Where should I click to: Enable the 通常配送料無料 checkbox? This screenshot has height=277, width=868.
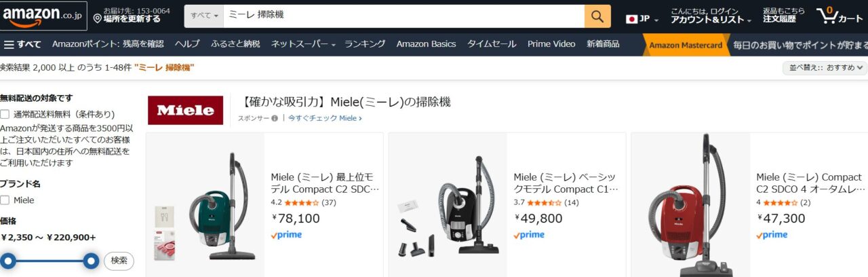coord(5,114)
